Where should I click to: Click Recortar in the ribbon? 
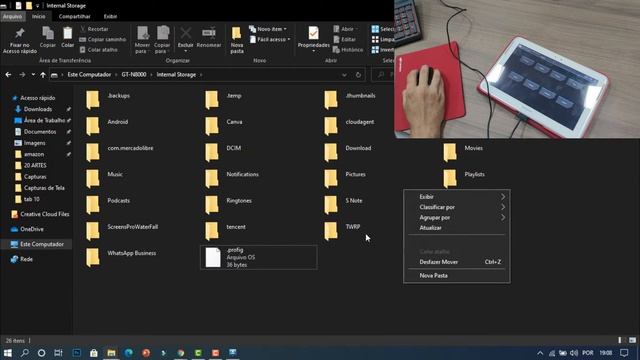pos(94,29)
